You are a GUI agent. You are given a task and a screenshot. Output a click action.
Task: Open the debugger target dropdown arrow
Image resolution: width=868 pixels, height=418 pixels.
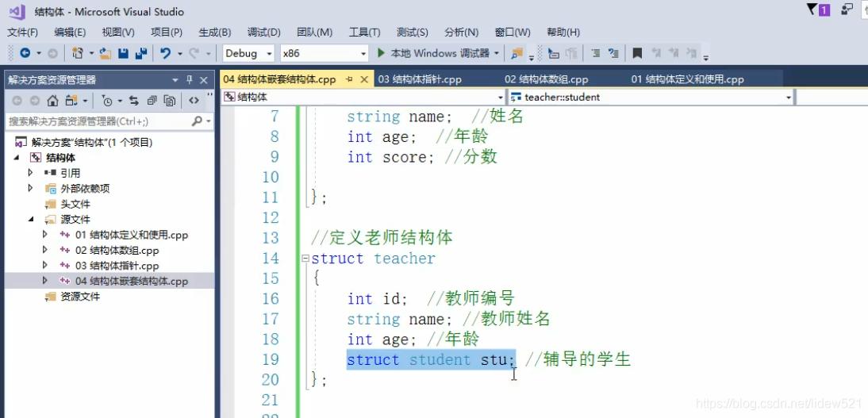pyautogui.click(x=497, y=53)
